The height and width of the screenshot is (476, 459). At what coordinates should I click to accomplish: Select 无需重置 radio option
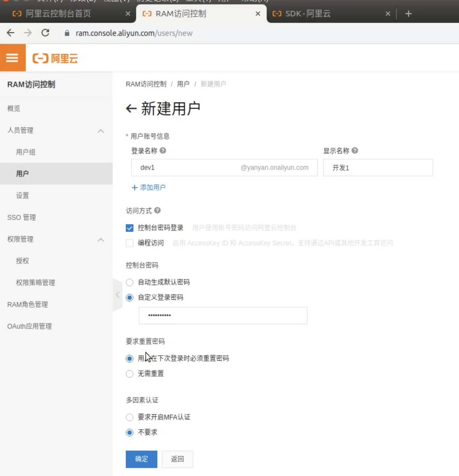[x=129, y=374]
